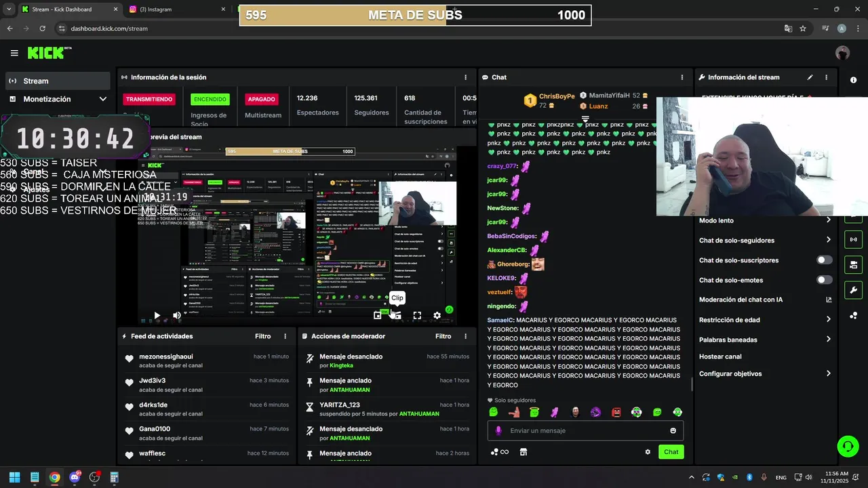
Task: Open Feed de actividades three-dot menu
Action: (285, 336)
